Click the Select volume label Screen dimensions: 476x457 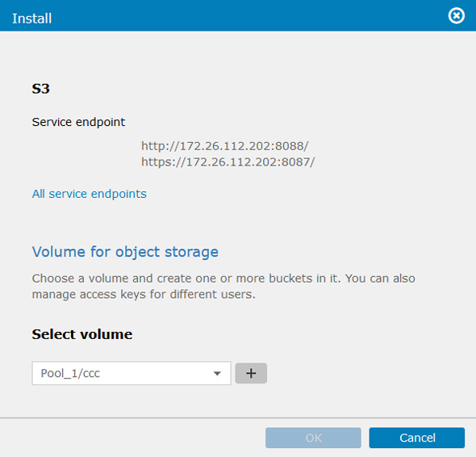[82, 334]
